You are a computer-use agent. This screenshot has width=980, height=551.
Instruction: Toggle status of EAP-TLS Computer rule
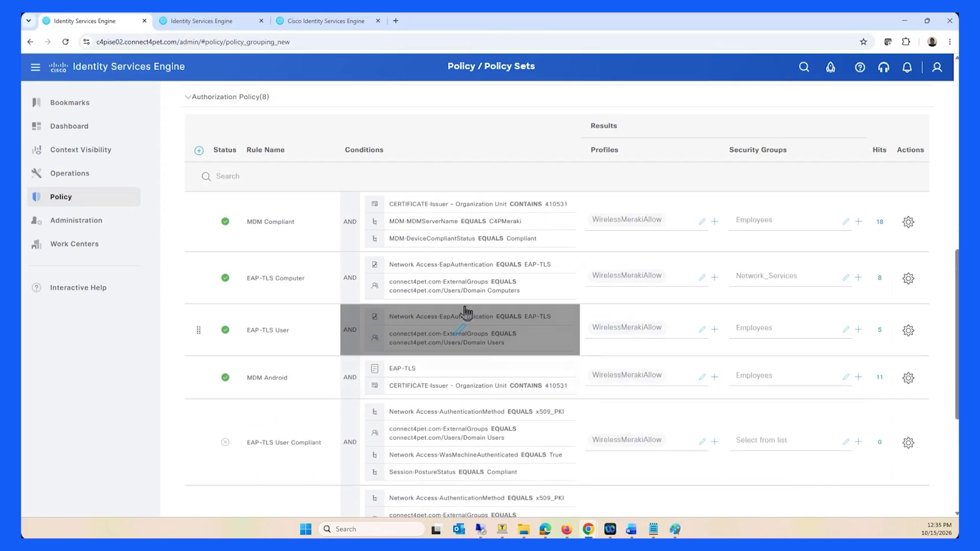[225, 278]
